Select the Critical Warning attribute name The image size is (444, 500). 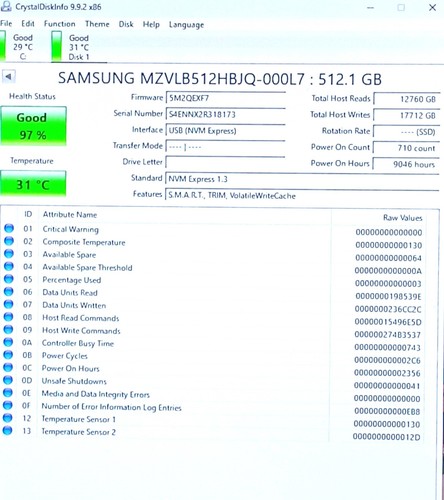(70, 229)
